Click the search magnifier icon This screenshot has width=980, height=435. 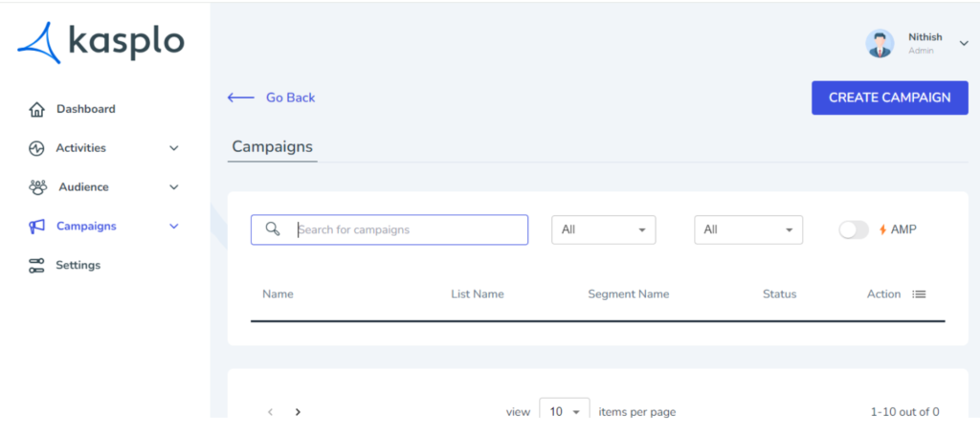pyautogui.click(x=273, y=228)
